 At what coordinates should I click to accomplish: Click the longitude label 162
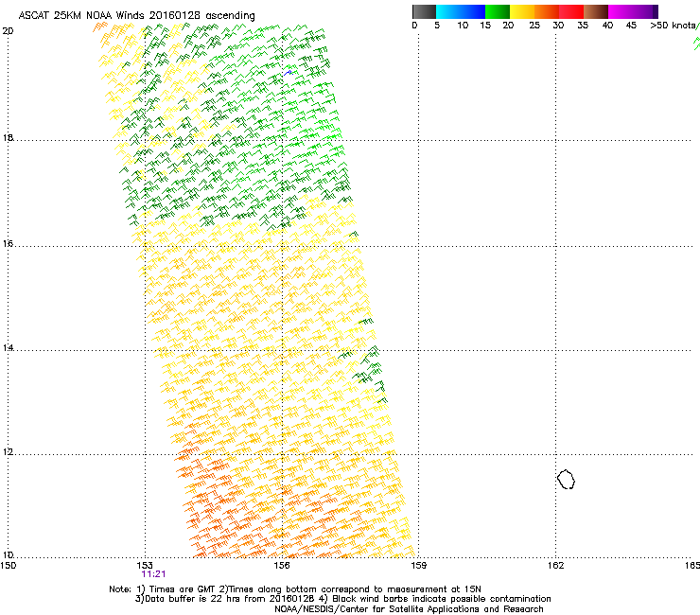(x=555, y=566)
